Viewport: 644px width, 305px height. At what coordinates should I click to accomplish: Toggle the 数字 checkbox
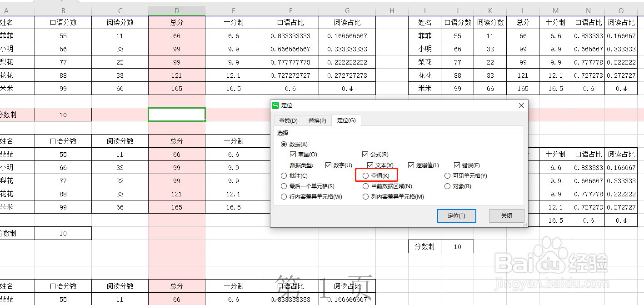(328, 165)
